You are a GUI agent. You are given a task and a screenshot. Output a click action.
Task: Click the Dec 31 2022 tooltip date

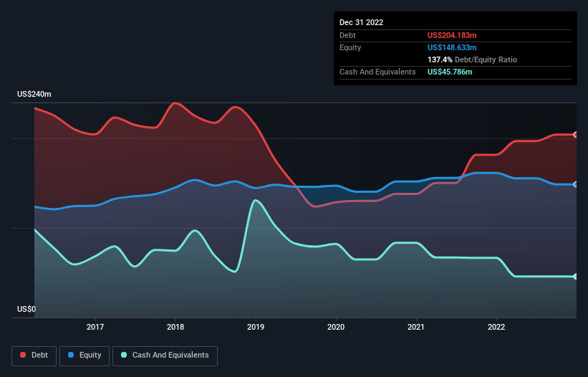(362, 22)
